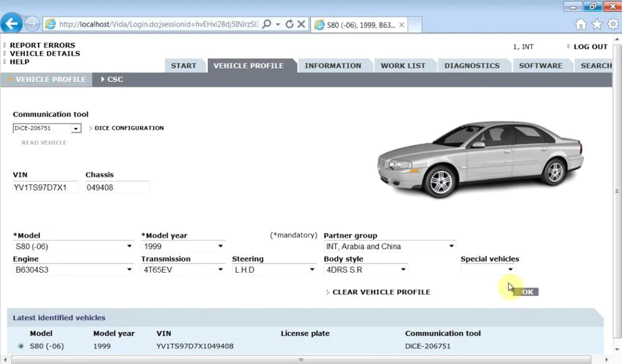Click the vertical scrollbar up arrow
Image resolution: width=622 pixels, height=364 pixels.
pos(617,40)
